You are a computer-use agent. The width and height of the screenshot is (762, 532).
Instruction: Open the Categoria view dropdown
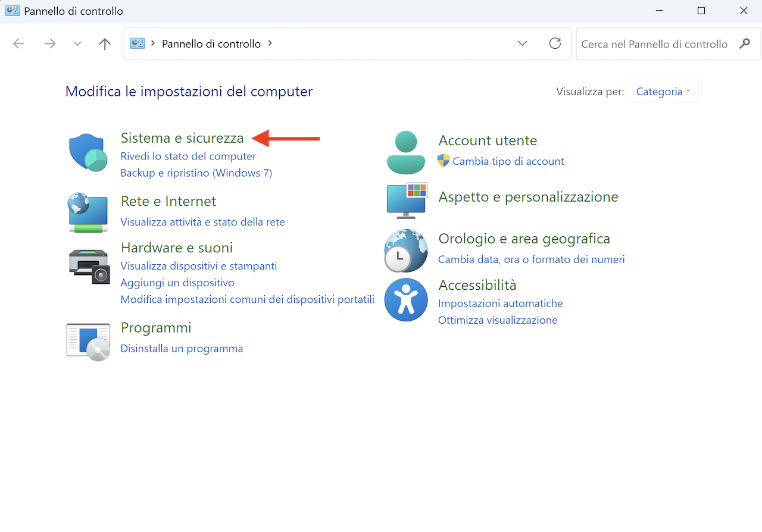pos(663,91)
